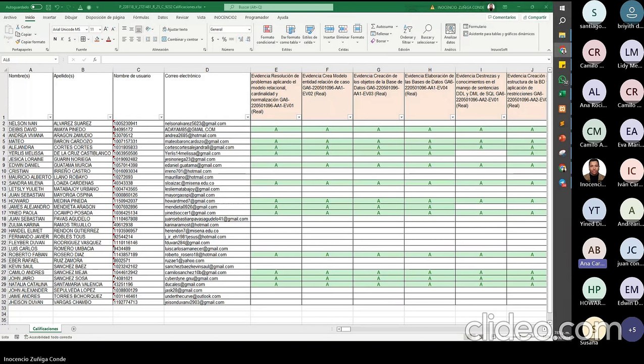This screenshot has height=364, width=644.
Task: Apply the red font color A
Action: (x=109, y=39)
